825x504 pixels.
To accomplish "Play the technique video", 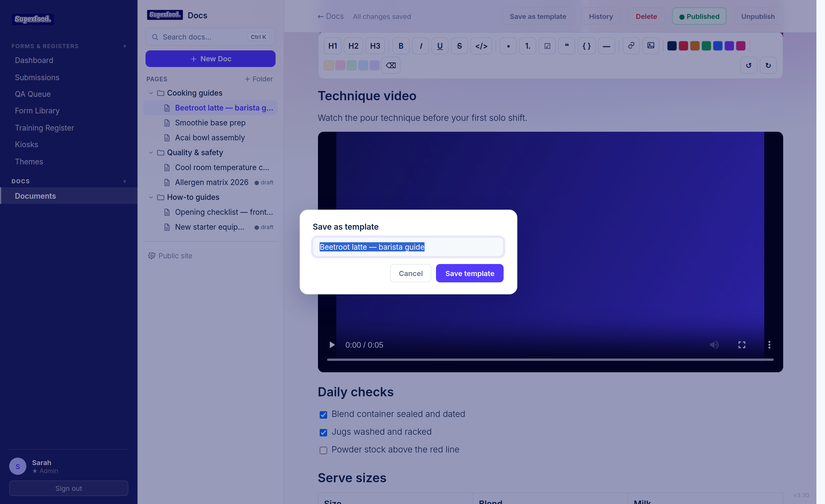I will tap(331, 345).
